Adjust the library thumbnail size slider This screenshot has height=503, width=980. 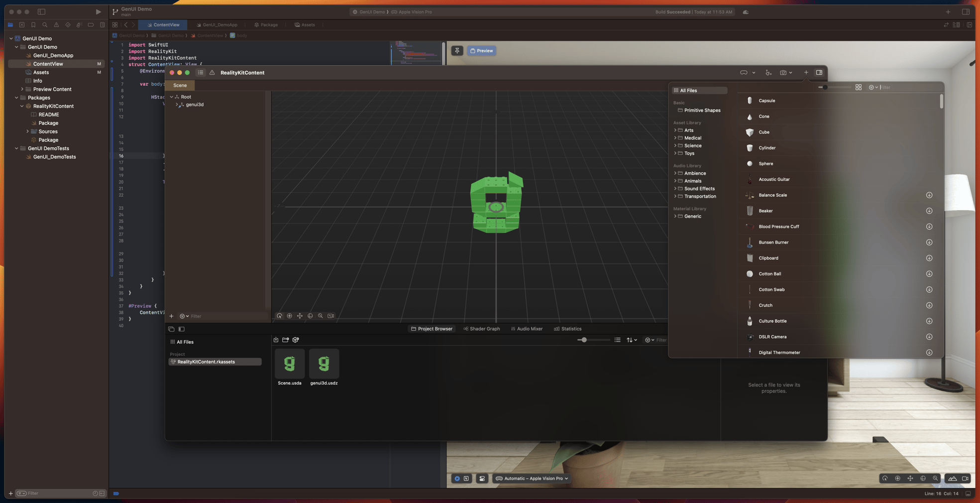point(825,87)
